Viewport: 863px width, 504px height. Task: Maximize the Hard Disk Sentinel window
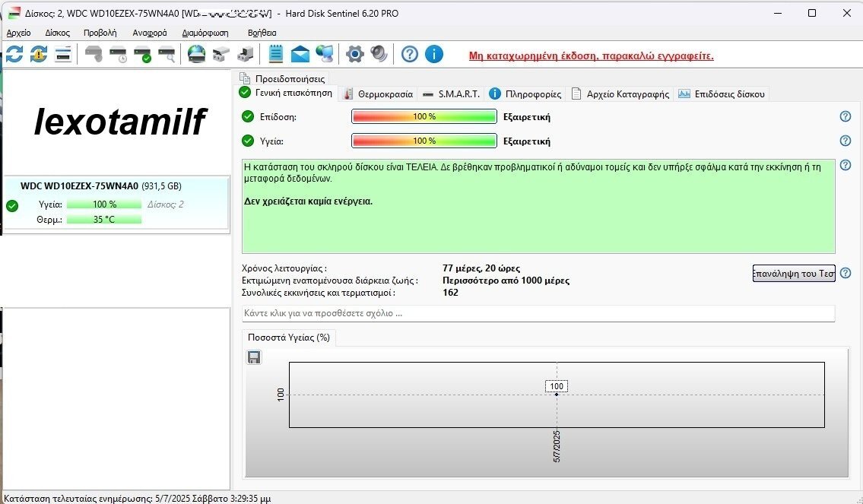pos(812,13)
